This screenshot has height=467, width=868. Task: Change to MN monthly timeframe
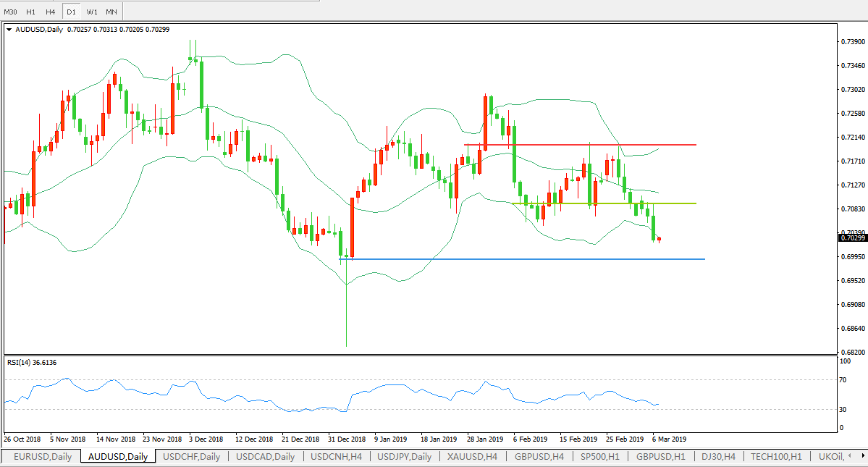pyautogui.click(x=111, y=12)
